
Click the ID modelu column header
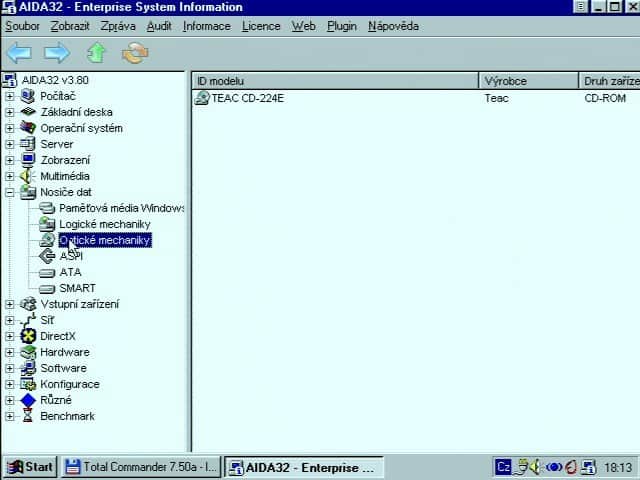click(x=335, y=81)
